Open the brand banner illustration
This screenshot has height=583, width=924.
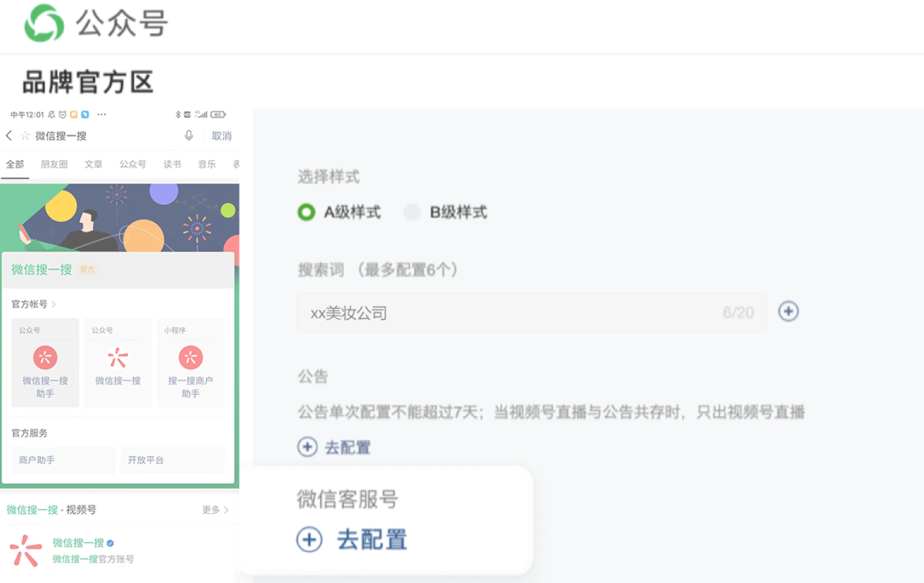pyautogui.click(x=120, y=217)
